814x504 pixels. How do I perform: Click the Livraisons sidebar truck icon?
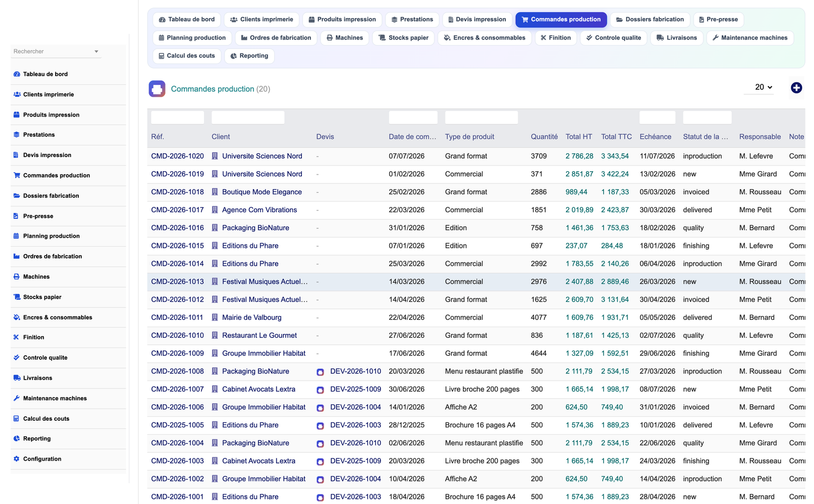pos(17,378)
